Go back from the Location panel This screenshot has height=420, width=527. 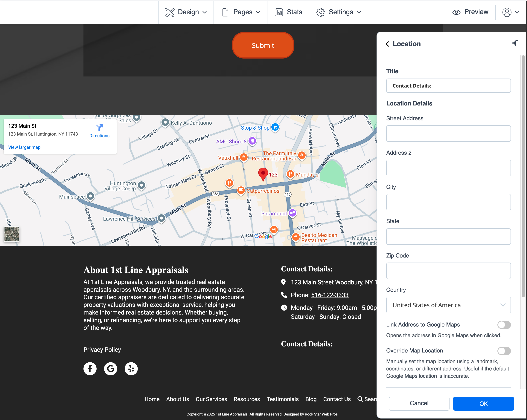[x=387, y=44]
